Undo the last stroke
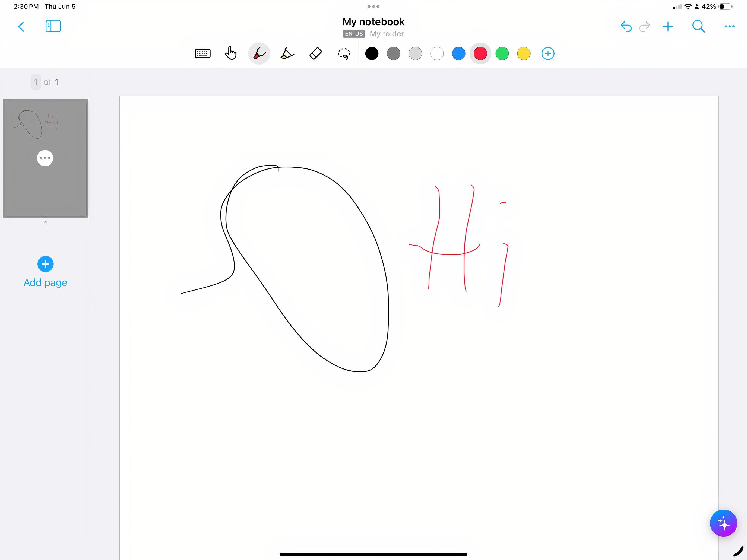Image resolution: width=747 pixels, height=560 pixels. point(626,26)
